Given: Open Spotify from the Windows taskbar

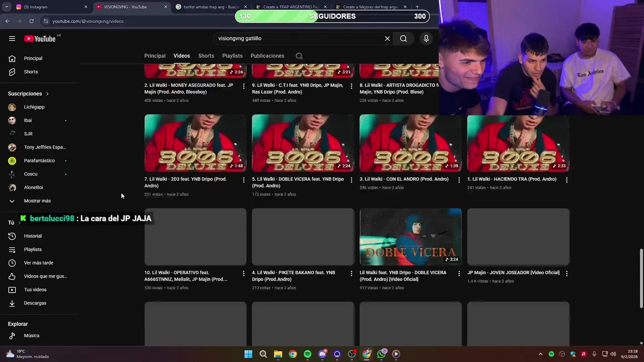Looking at the screenshot, I should coord(307,354).
